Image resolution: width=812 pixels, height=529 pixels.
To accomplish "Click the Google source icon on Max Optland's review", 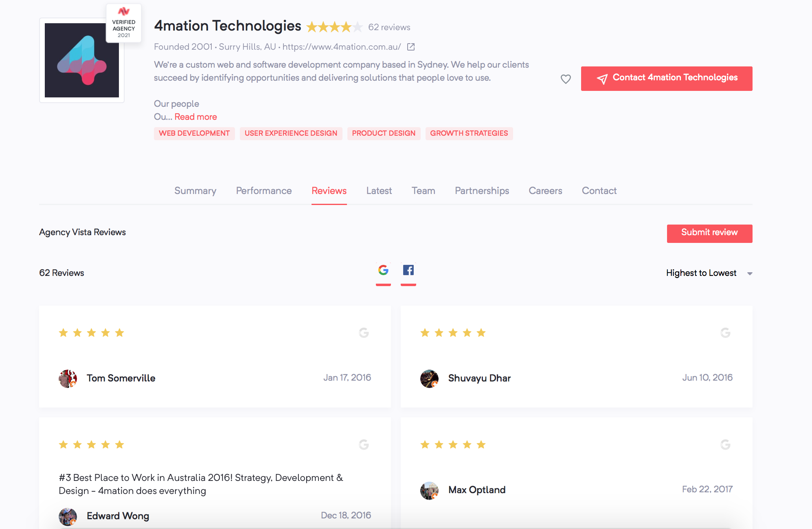I will 725,445.
